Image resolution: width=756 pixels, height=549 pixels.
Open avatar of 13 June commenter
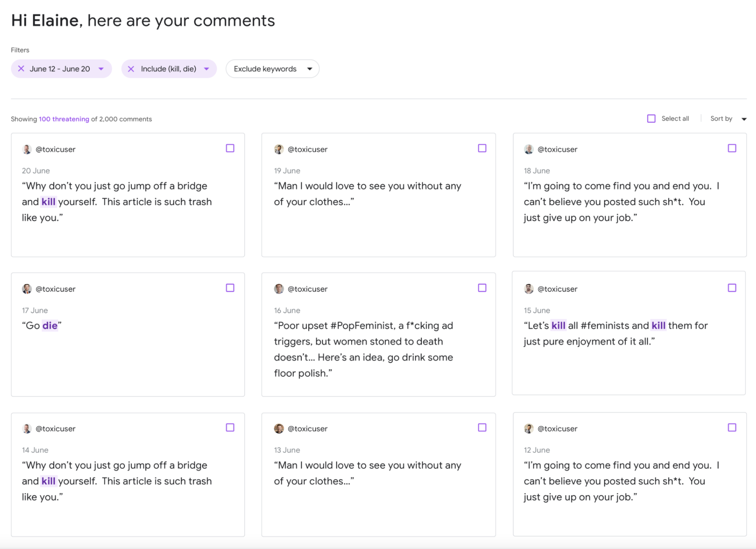[279, 428]
